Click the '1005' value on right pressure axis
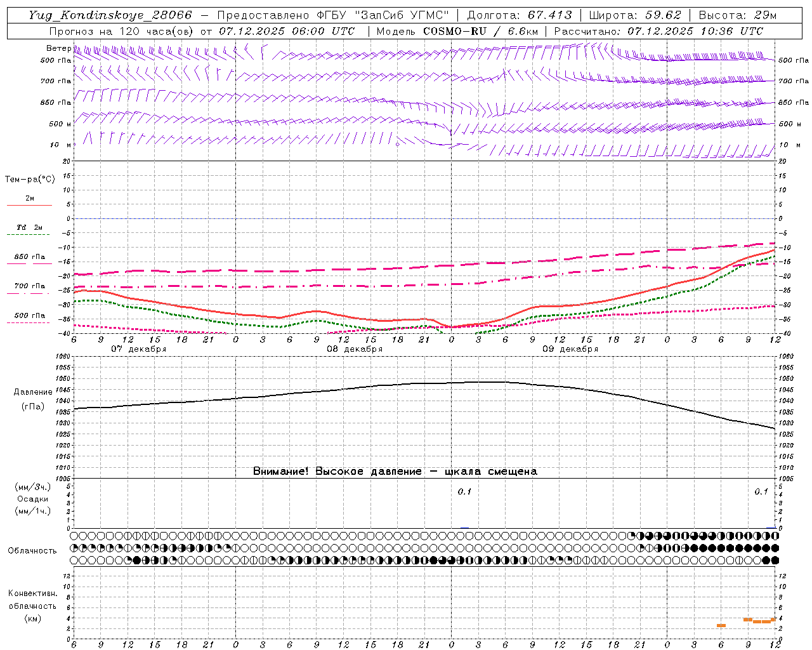 pos(786,479)
